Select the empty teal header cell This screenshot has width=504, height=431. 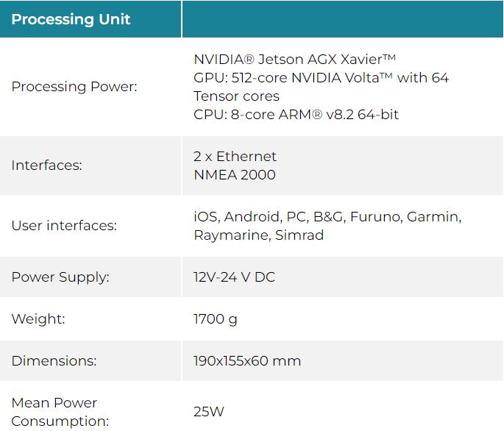[x=343, y=19]
